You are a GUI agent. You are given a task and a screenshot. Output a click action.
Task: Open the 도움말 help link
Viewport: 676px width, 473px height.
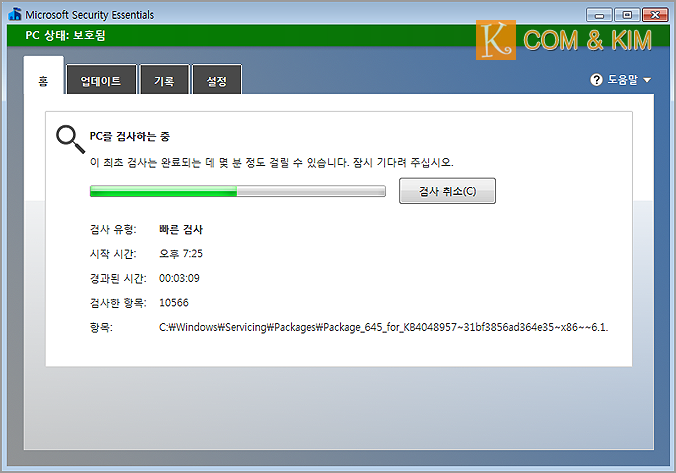(623, 80)
